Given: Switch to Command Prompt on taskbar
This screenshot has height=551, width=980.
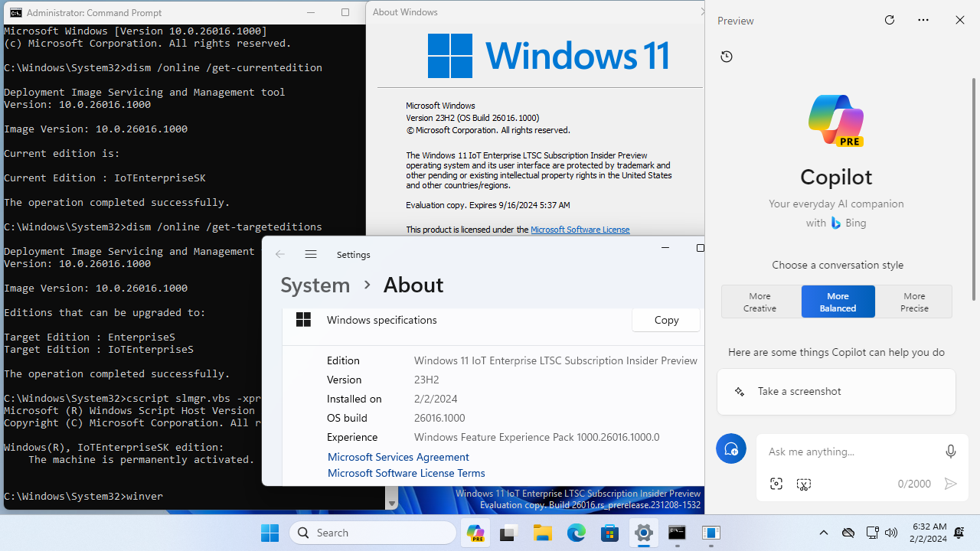Looking at the screenshot, I should [x=677, y=533].
